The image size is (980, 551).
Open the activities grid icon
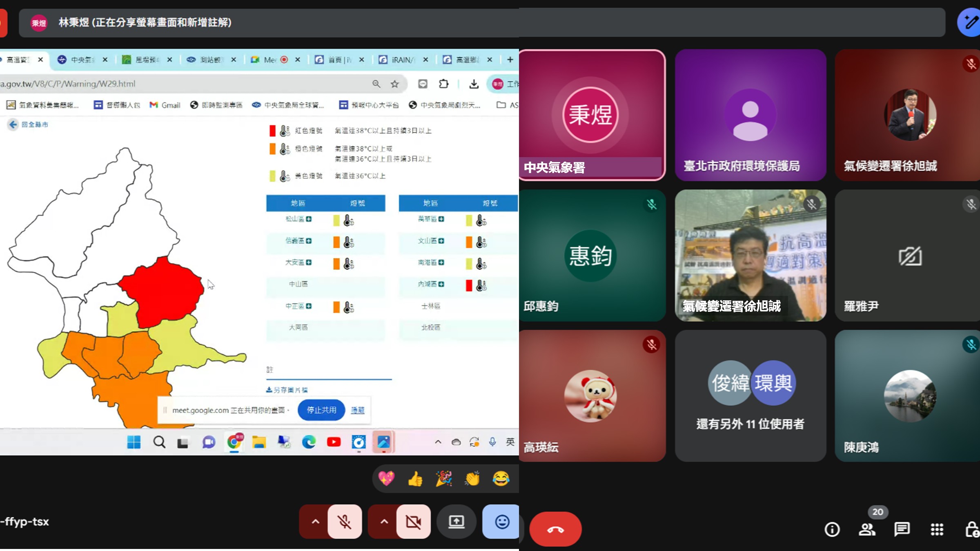coord(937,529)
